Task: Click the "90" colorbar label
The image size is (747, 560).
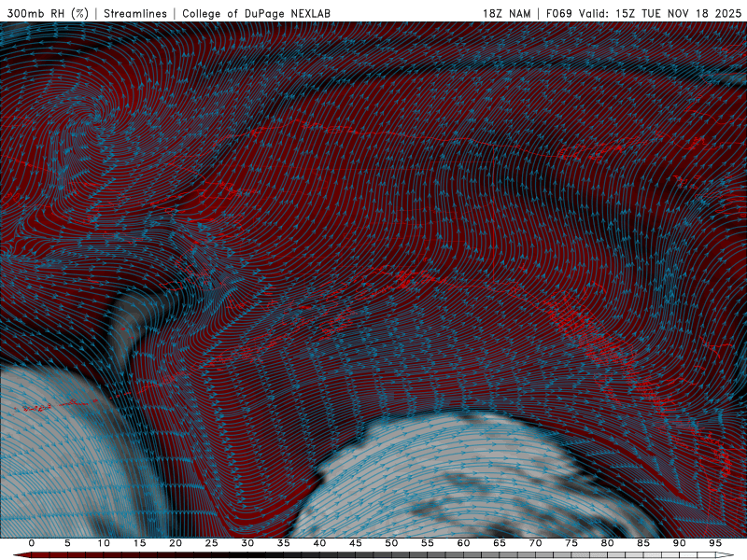Action: [679, 543]
